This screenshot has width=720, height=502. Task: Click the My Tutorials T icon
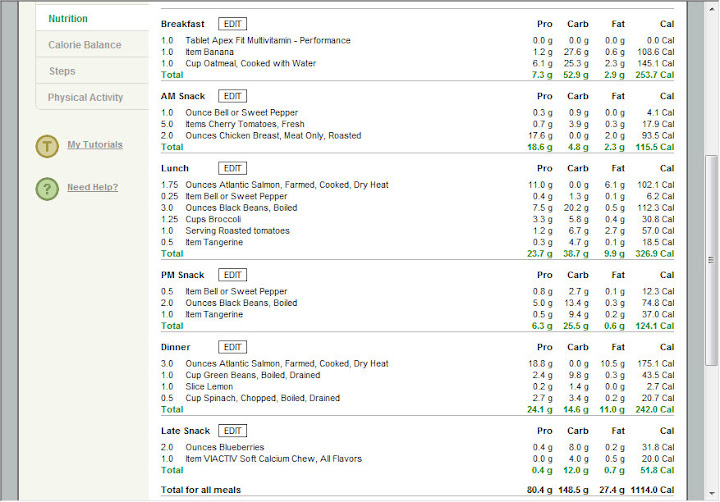pyautogui.click(x=47, y=147)
